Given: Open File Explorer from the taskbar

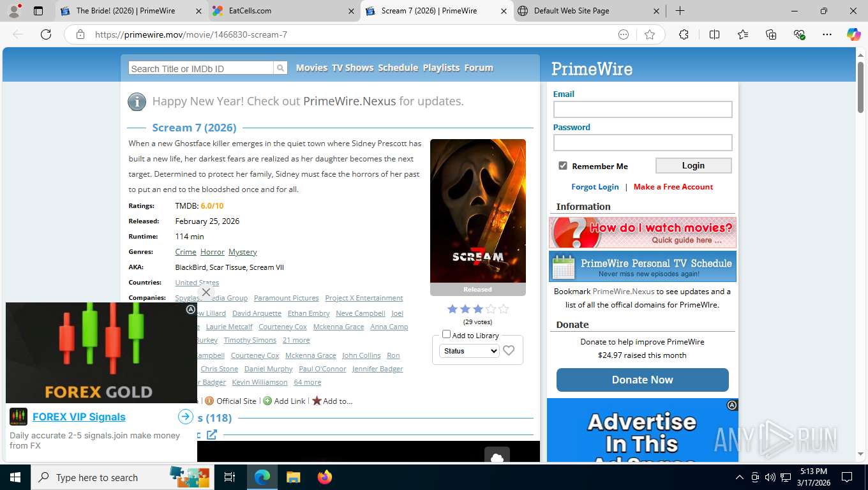Looking at the screenshot, I should click(293, 477).
